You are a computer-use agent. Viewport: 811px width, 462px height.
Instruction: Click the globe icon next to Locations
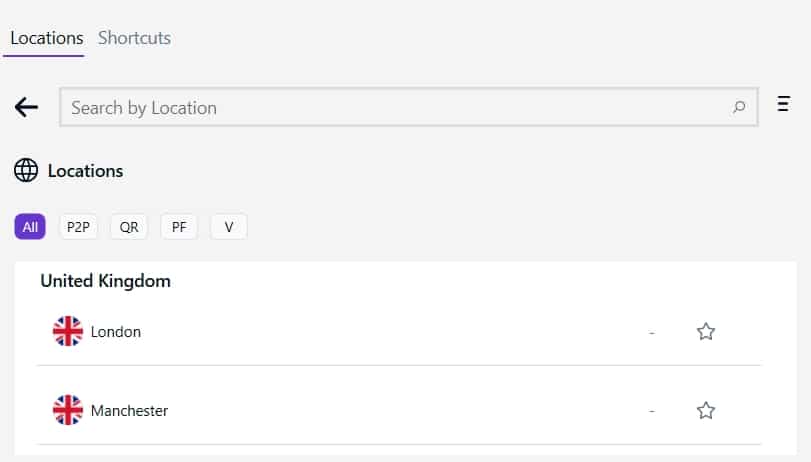pos(26,170)
